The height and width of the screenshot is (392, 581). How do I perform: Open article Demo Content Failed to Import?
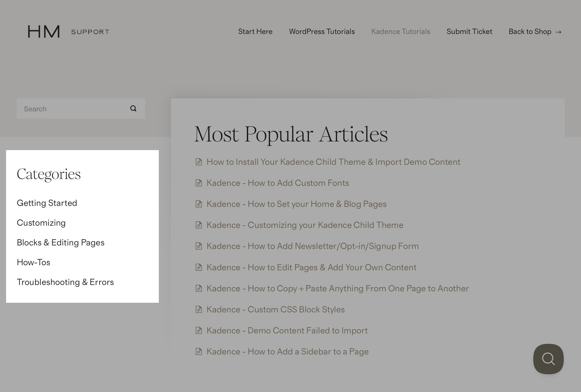pyautogui.click(x=287, y=330)
